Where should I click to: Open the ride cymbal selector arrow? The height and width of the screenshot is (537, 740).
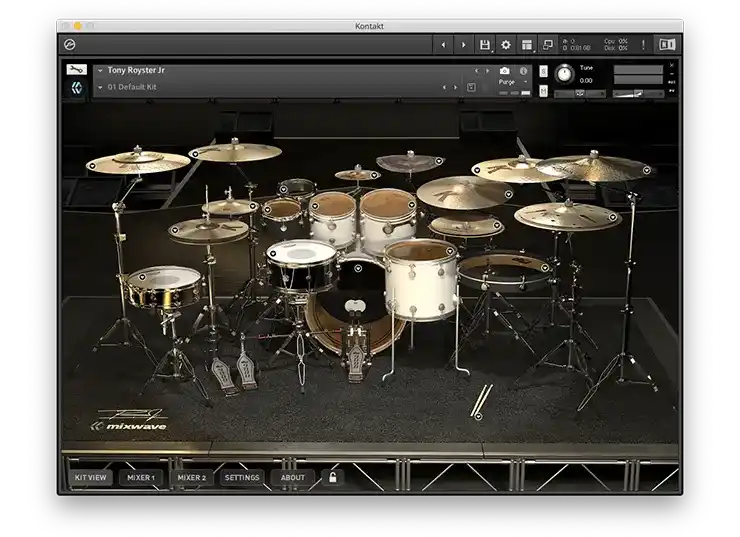point(508,194)
